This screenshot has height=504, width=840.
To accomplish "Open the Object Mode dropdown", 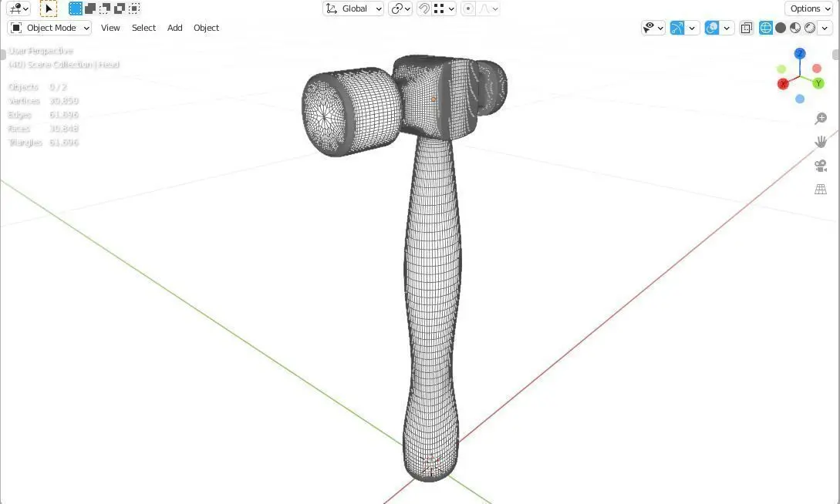I will tap(49, 28).
